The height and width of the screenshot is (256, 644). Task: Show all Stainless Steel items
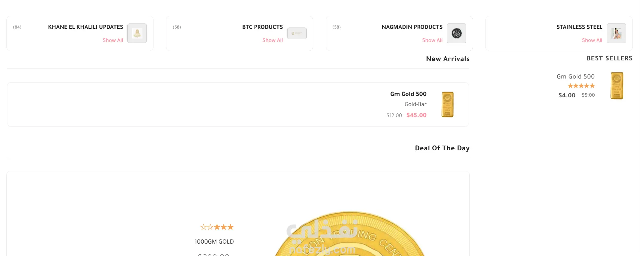tap(592, 40)
